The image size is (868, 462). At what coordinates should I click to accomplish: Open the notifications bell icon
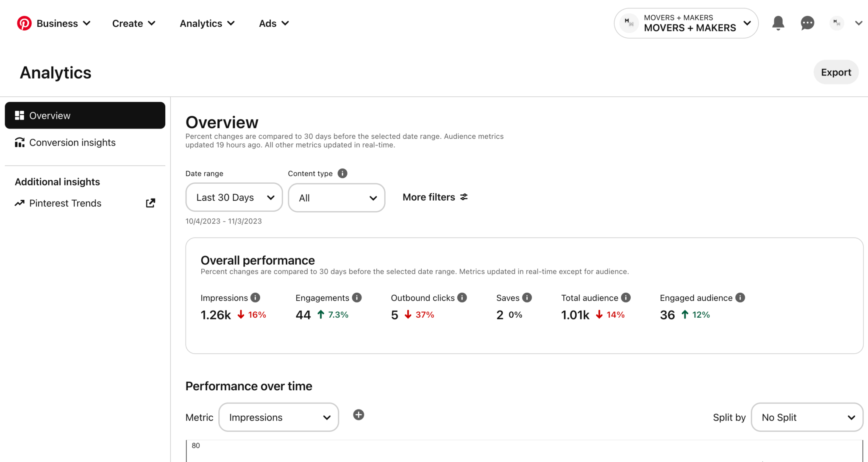778,23
